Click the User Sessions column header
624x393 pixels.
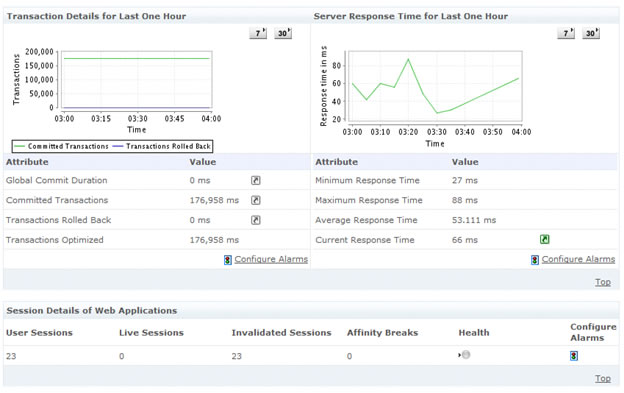[39, 333]
